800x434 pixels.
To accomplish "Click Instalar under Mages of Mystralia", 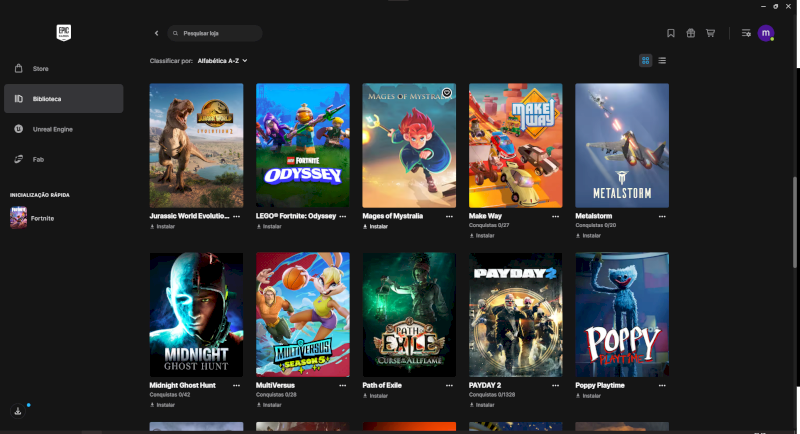I will click(x=376, y=226).
